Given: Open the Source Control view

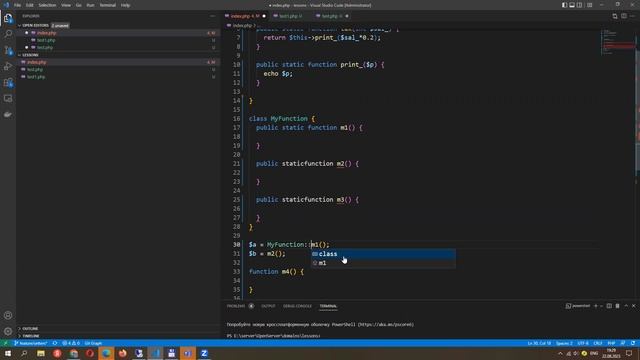Looking at the screenshot, I should click(x=8, y=50).
